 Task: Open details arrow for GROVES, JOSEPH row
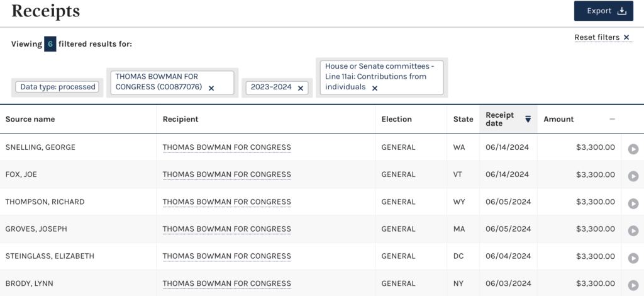coord(633,231)
